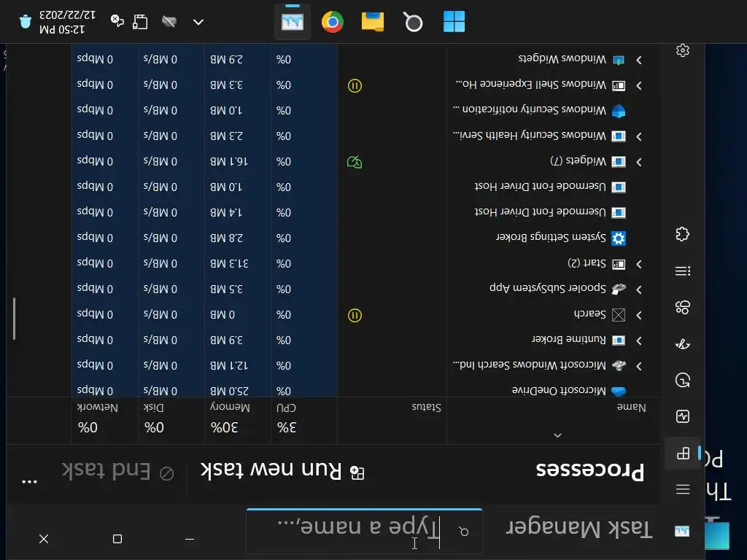Click the Windows Security notification shield icon
The image size is (747, 560).
pyautogui.click(x=619, y=111)
